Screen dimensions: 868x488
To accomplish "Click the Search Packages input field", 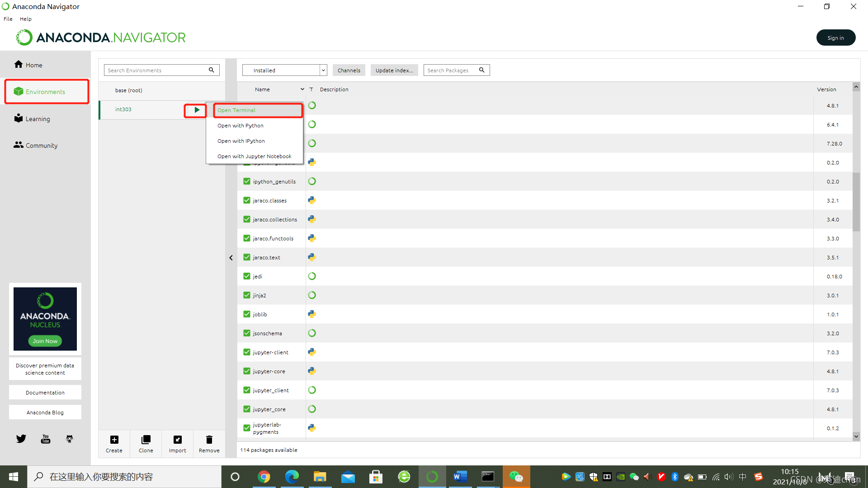I will click(451, 70).
